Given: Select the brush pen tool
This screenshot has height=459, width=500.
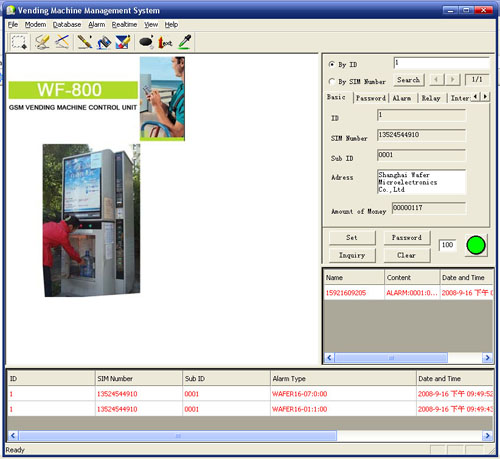Looking at the screenshot, I should point(85,42).
